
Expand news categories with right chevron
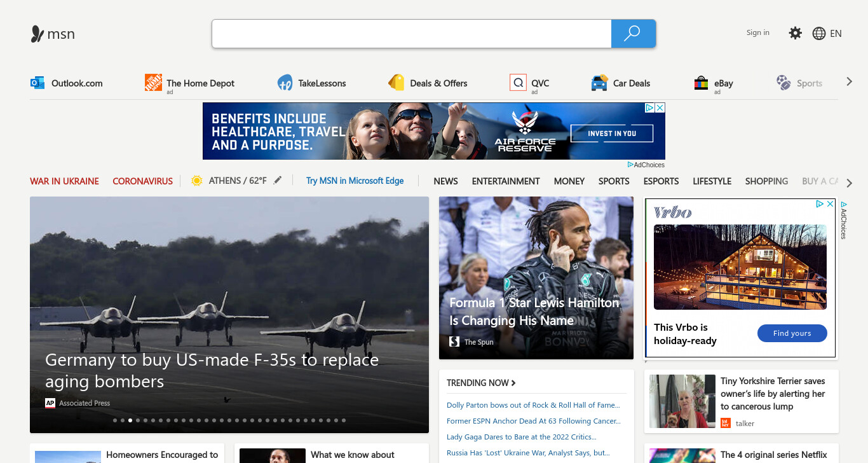tap(850, 183)
